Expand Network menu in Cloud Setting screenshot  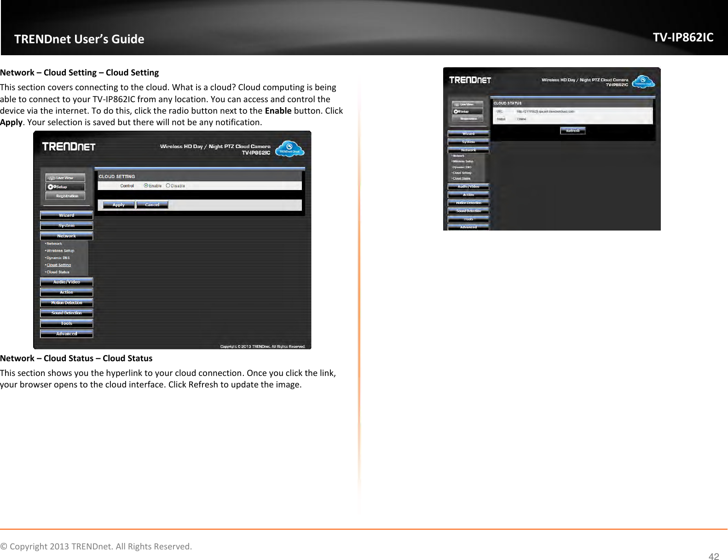pyautogui.click(x=67, y=236)
